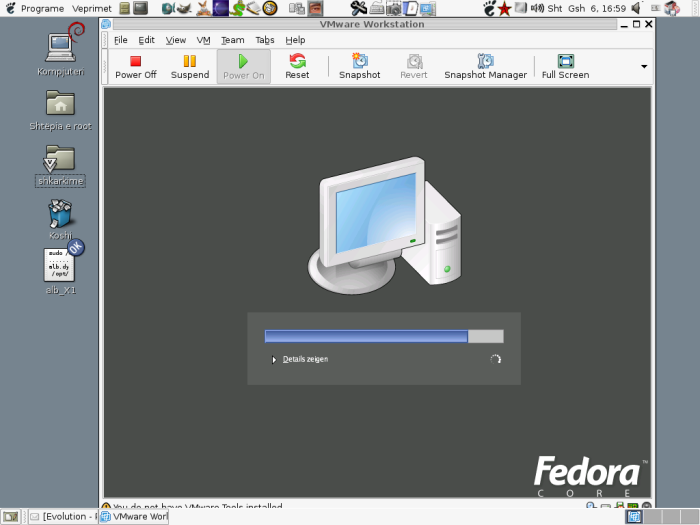Switch VM to Full Screen
This screenshot has width=700, height=525.
coord(566,67)
